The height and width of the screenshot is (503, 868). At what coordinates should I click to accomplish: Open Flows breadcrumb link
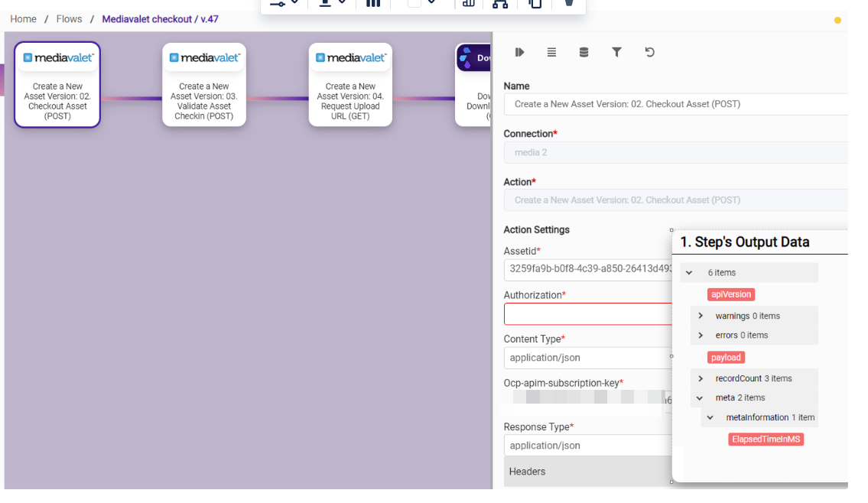point(69,19)
